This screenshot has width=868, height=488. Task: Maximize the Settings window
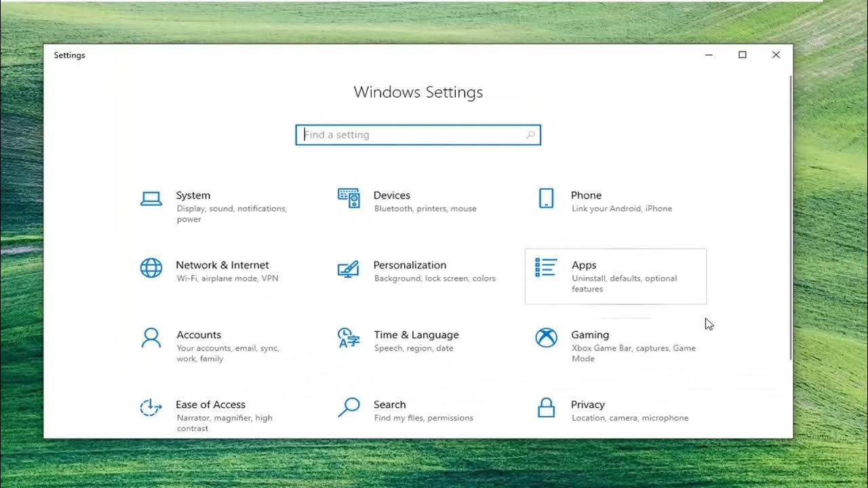[743, 55]
